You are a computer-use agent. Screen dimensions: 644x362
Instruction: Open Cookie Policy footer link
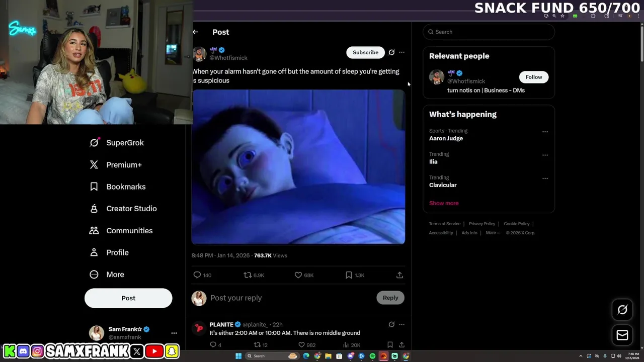517,224
